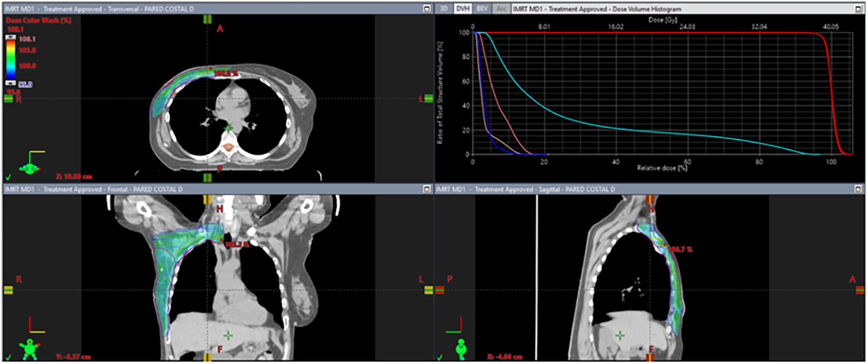Toggle green checkmark in Frontal view corner
The height and width of the screenshot is (364, 868).
[9, 357]
